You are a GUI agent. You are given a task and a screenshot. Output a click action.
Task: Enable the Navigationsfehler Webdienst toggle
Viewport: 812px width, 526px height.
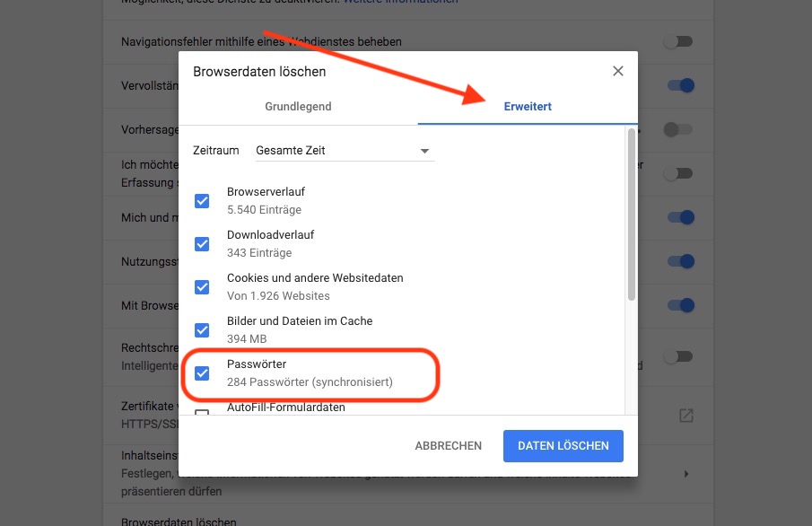point(678,41)
